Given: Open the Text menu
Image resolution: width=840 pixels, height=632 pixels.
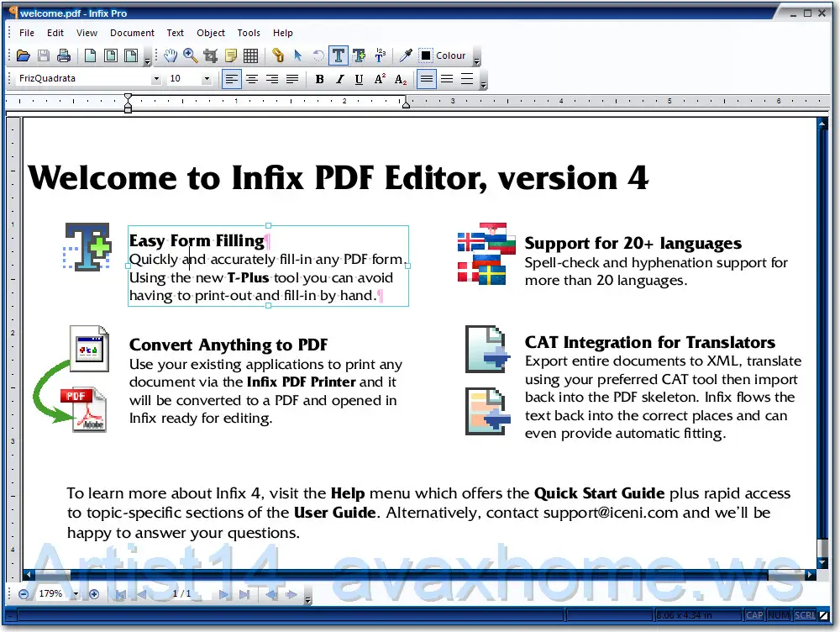Looking at the screenshot, I should (x=176, y=33).
